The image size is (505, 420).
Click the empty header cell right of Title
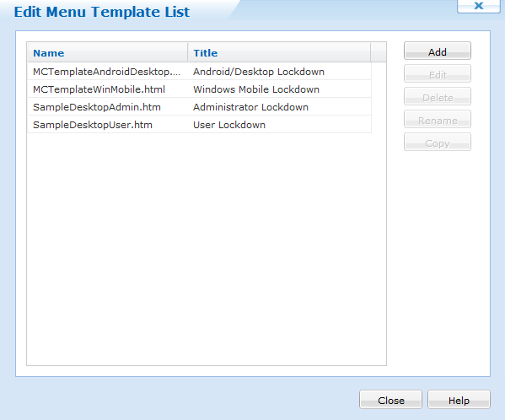[379, 52]
